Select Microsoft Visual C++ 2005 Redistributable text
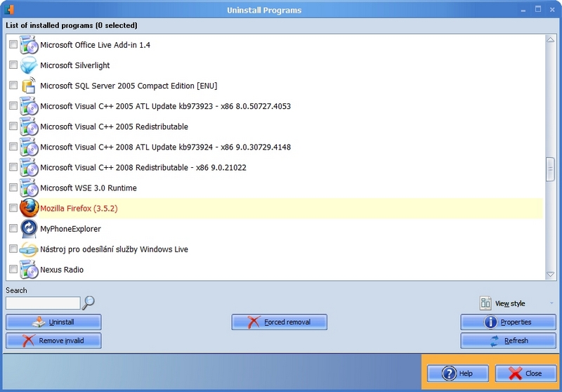The height and width of the screenshot is (392, 562). tap(114, 127)
